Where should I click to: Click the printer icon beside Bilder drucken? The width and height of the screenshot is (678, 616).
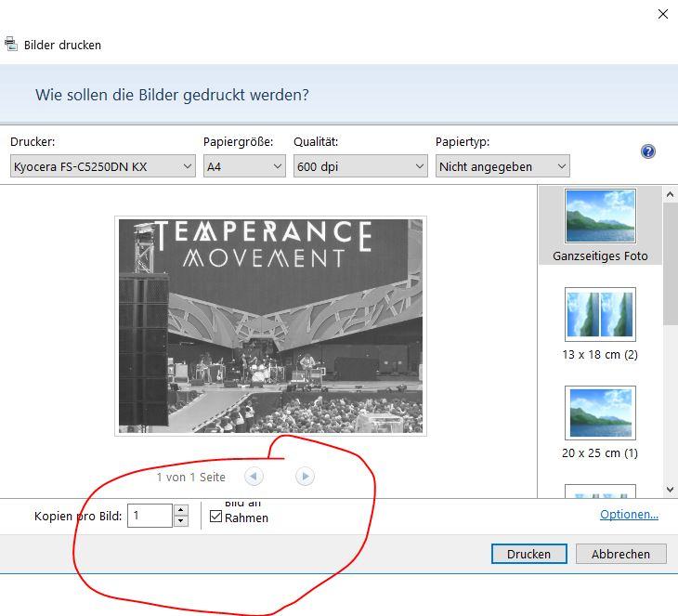click(x=11, y=44)
